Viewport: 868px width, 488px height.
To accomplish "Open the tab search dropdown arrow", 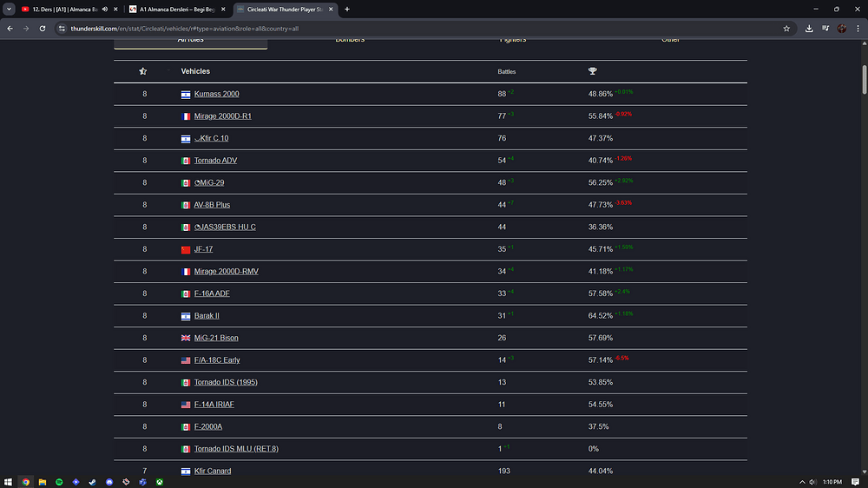I will click(9, 10).
